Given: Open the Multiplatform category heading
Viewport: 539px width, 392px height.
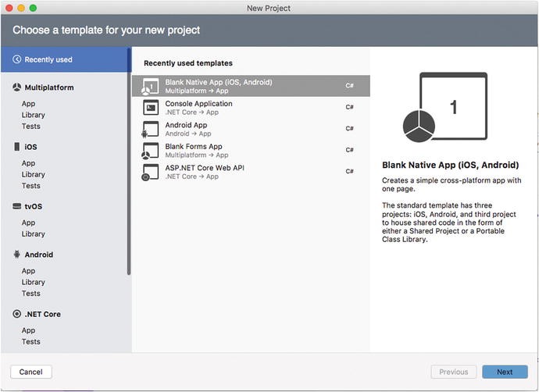Looking at the screenshot, I should (x=48, y=87).
